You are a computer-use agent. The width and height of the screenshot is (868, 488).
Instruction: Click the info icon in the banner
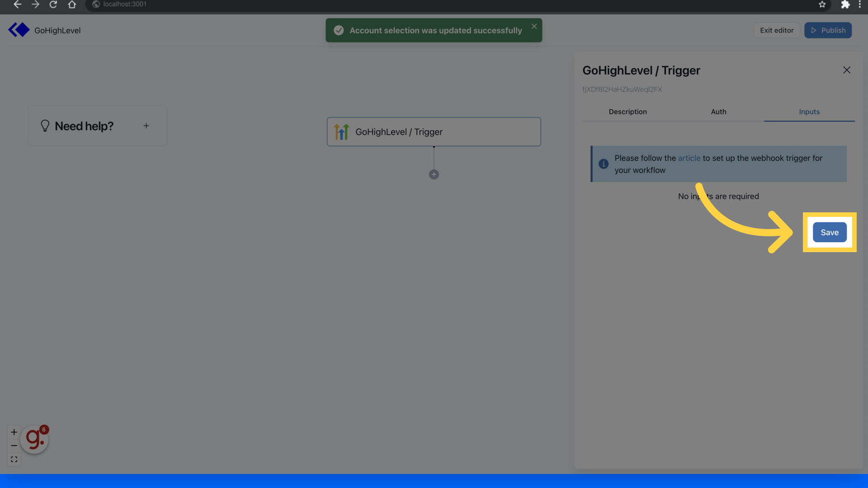604,164
